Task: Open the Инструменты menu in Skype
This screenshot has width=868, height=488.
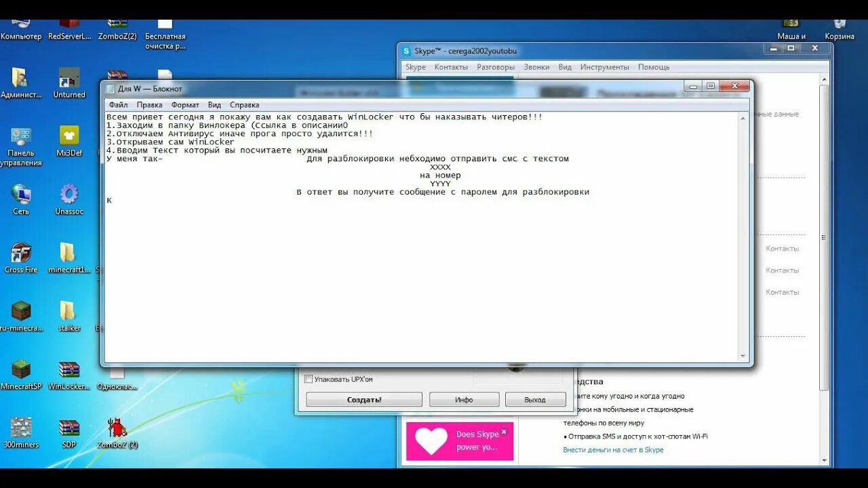Action: click(x=606, y=67)
